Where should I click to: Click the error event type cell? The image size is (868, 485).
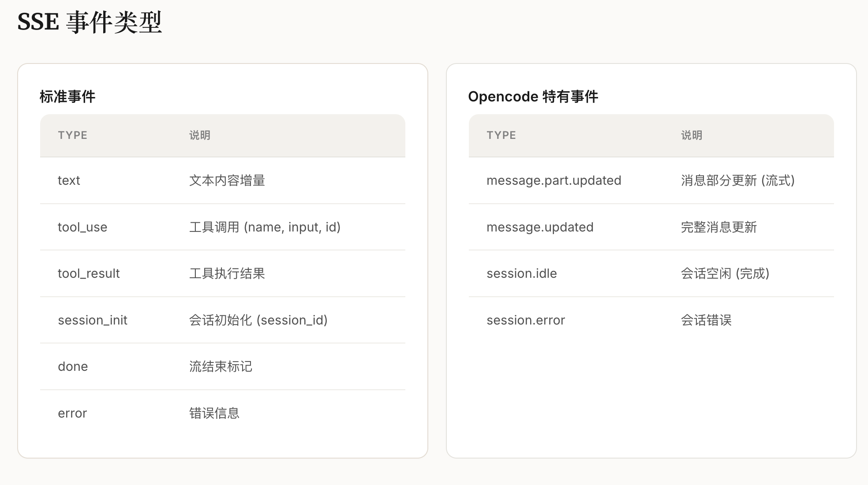(x=72, y=413)
